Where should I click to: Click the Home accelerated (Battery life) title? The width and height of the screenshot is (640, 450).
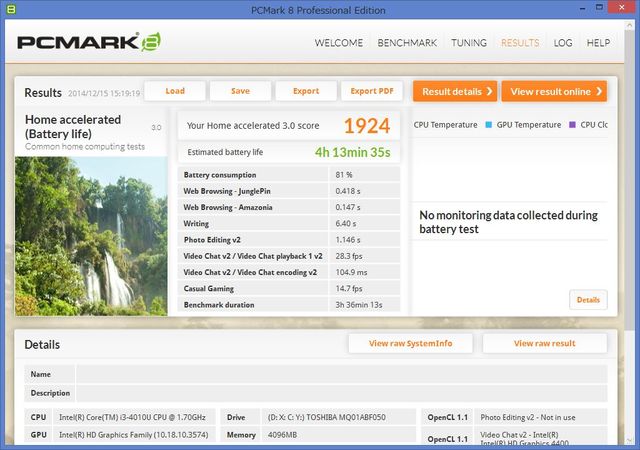tap(73, 127)
